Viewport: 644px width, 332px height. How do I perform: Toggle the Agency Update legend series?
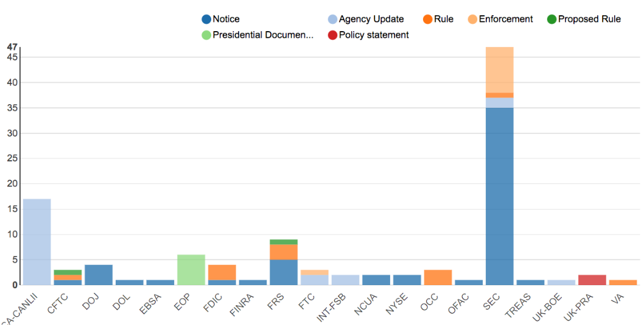(x=366, y=19)
